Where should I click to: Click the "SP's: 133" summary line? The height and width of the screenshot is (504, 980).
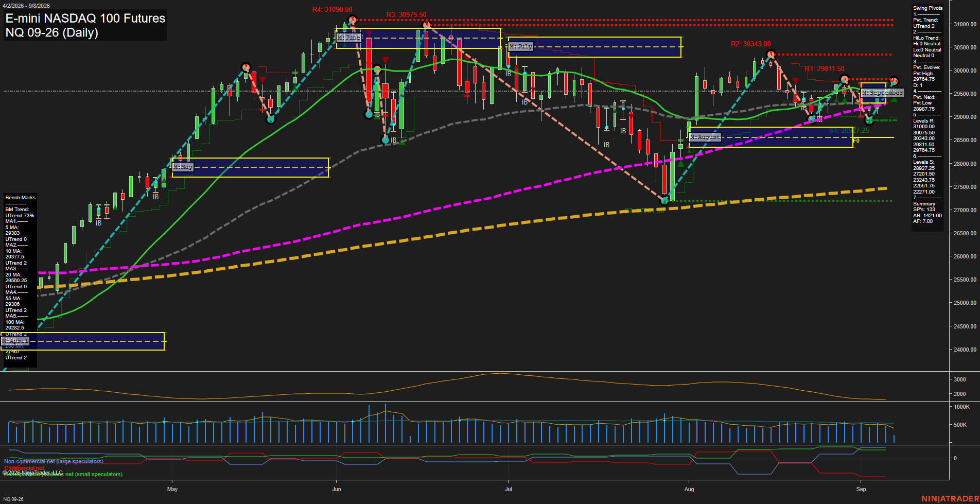pos(924,210)
